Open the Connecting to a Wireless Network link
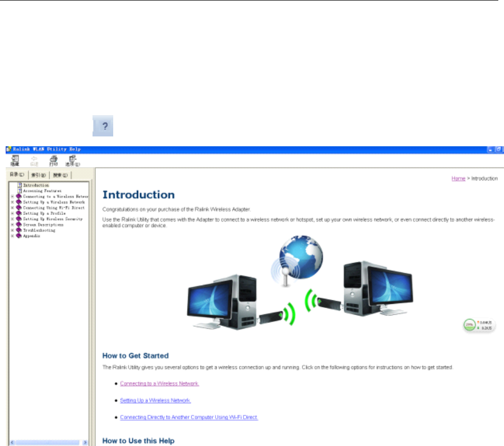The width and height of the screenshot is (504, 446). point(159,383)
